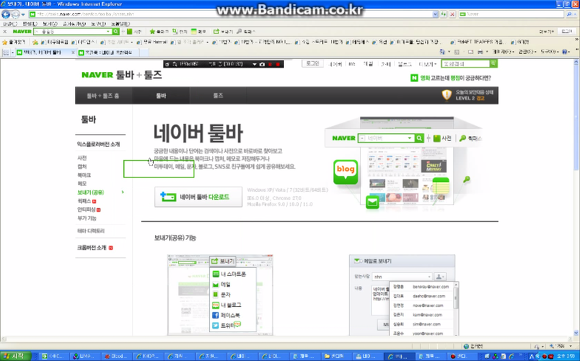Close the first active browser tab

(73, 53)
